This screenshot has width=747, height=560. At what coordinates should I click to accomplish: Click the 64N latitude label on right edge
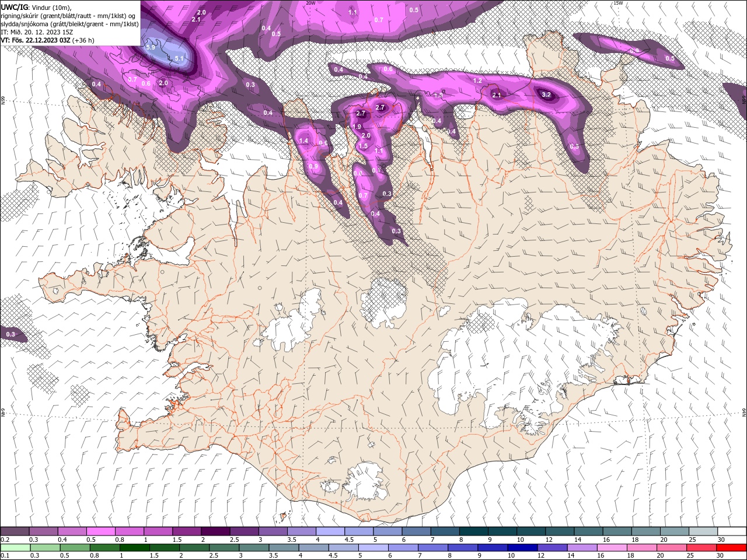(744, 412)
